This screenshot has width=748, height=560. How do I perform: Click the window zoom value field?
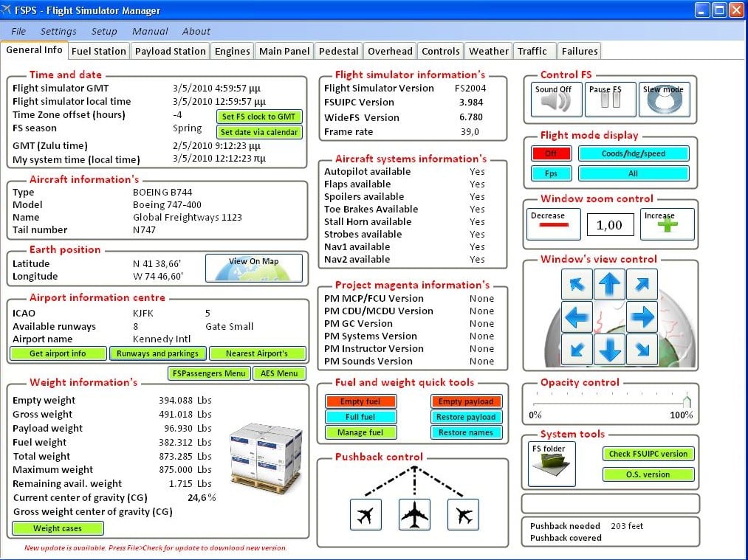click(610, 225)
